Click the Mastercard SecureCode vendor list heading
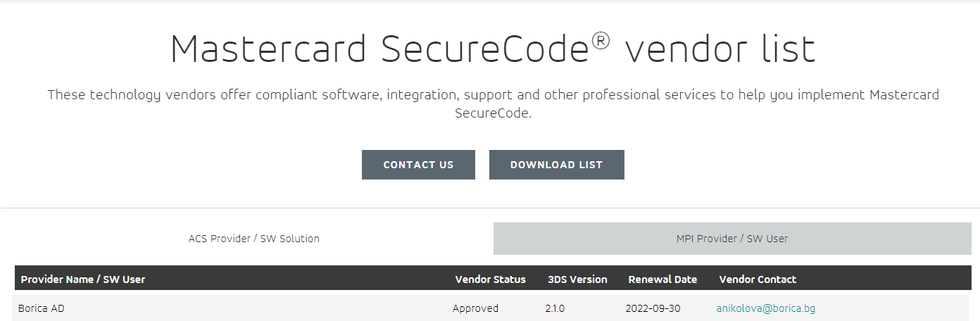Viewport: 980px width, 321px height. (x=493, y=49)
